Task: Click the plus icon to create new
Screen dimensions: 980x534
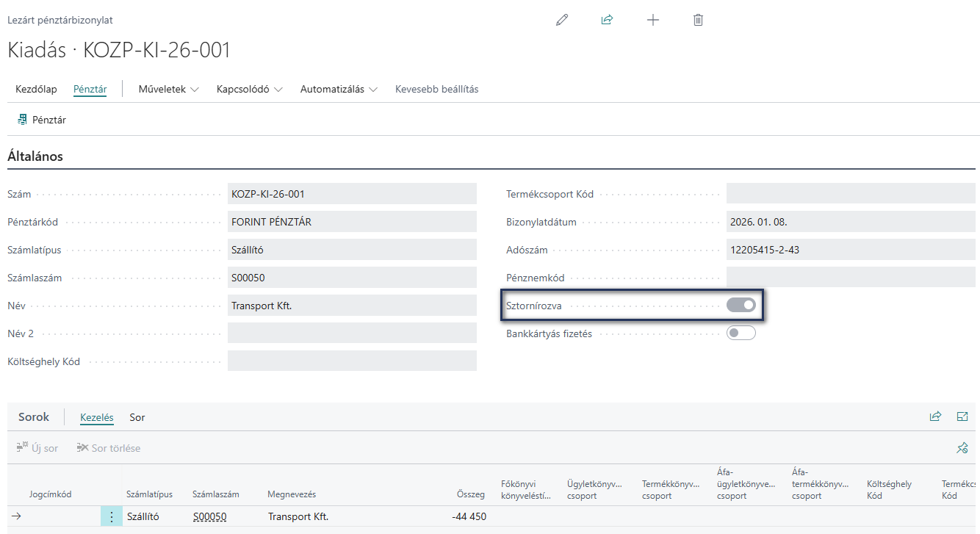Action: 652,21
